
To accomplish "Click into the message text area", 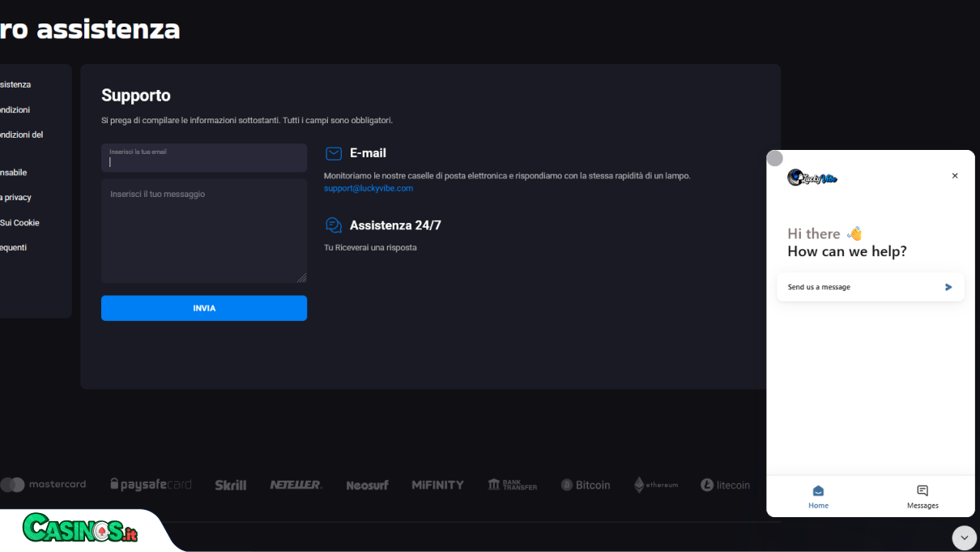I will pyautogui.click(x=204, y=231).
